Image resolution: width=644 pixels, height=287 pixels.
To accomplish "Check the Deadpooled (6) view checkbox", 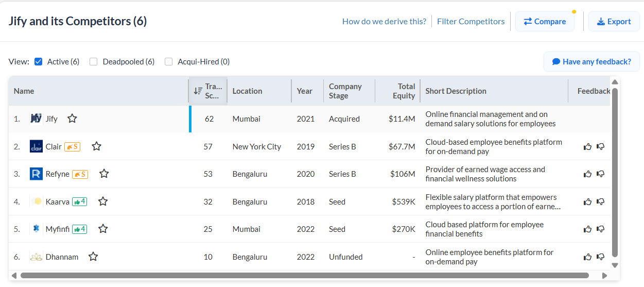I will (93, 61).
